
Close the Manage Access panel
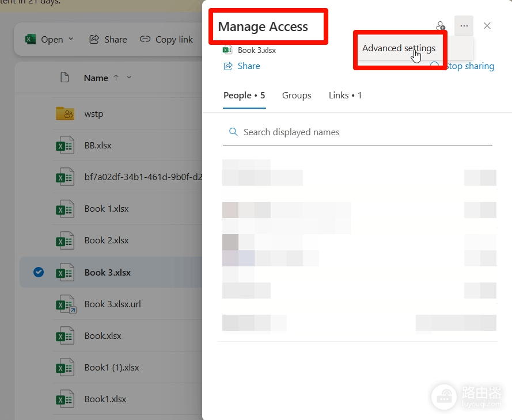(x=487, y=26)
